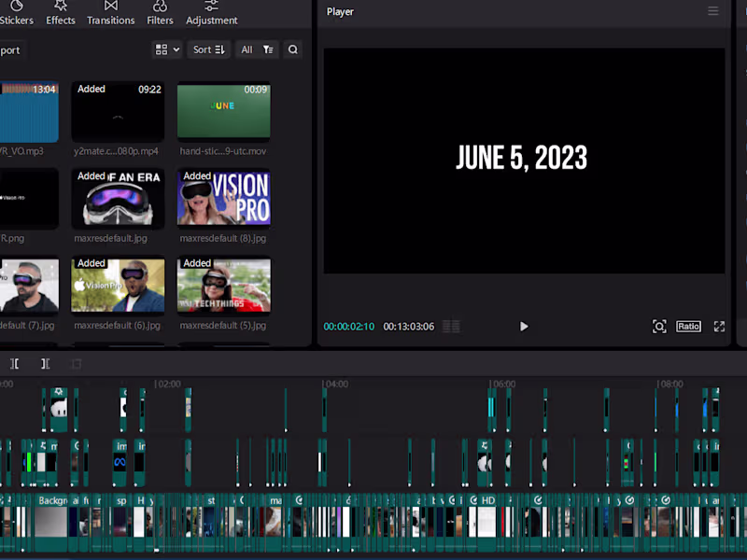The image size is (747, 560).
Task: Open the view mode dropdown arrow
Action: point(176,49)
